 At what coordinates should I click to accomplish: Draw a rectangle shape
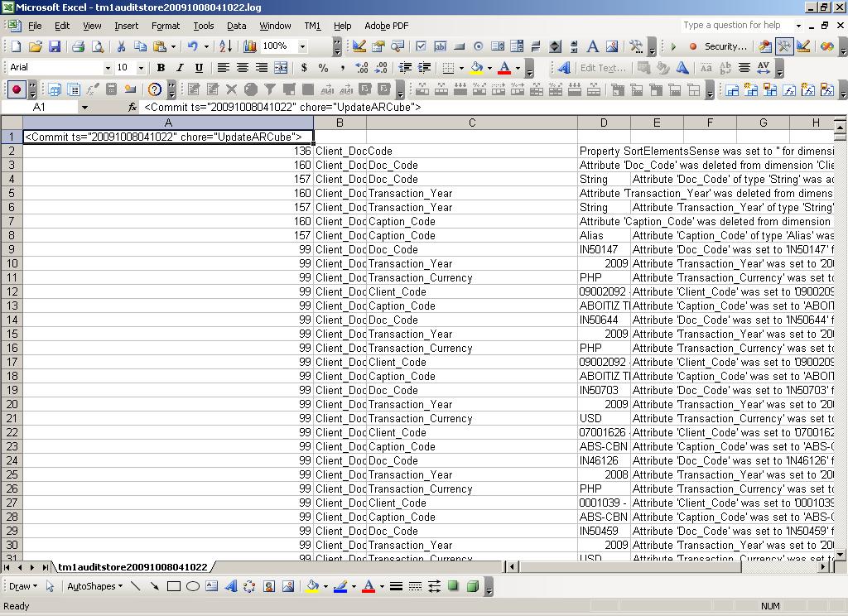[x=174, y=586]
